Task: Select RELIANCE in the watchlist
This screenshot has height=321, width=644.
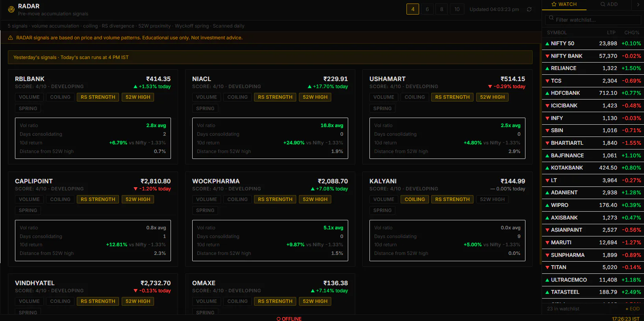Action: 593,68
